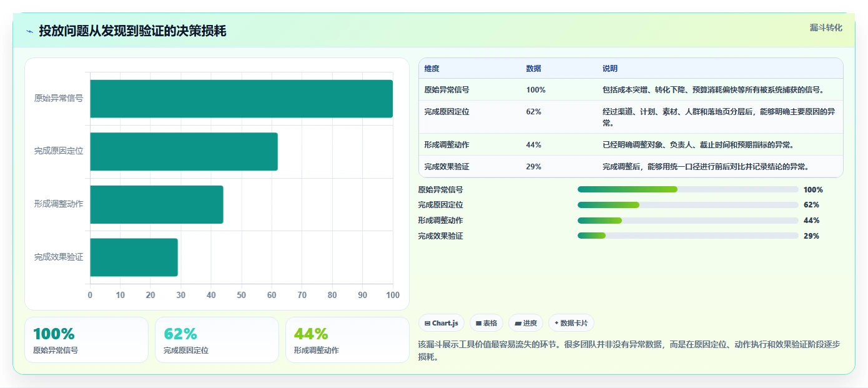
Task: Click the chart axis label 完成原因定位
Action: [x=59, y=151]
